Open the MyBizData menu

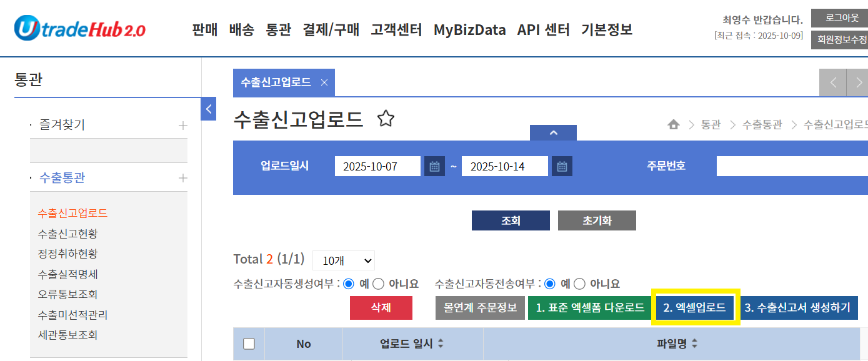[x=469, y=29]
